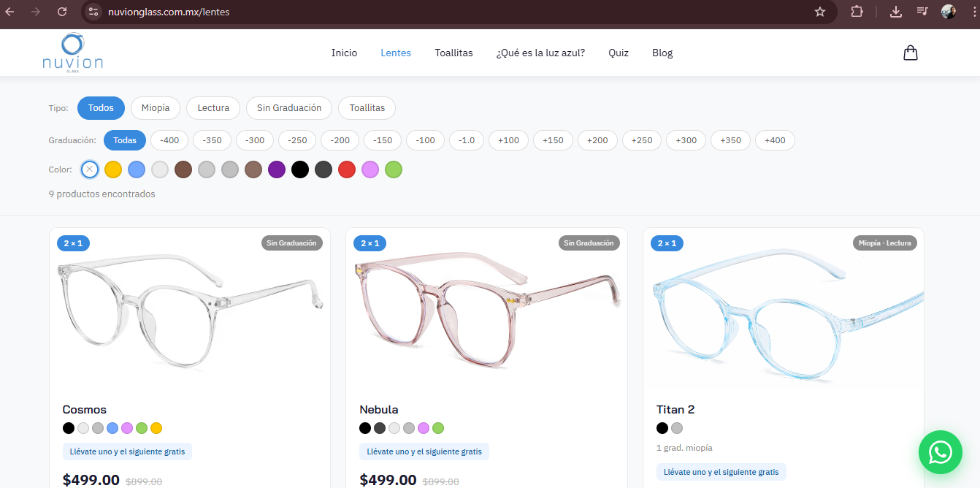This screenshot has width=980, height=488.
Task: Select the Toallitas type filter pill
Action: 367,108
